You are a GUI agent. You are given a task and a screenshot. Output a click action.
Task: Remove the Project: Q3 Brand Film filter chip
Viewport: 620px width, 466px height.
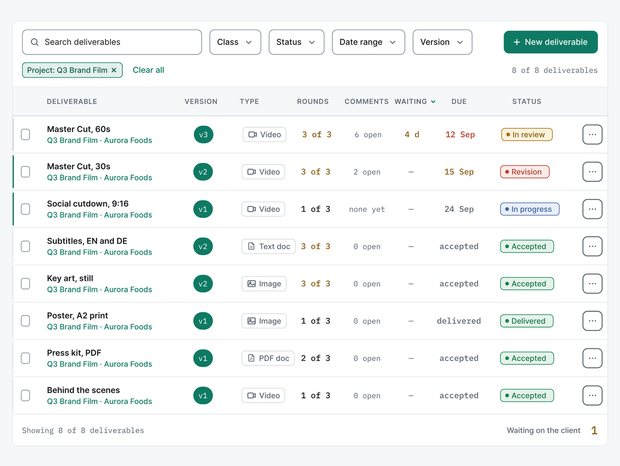click(114, 70)
